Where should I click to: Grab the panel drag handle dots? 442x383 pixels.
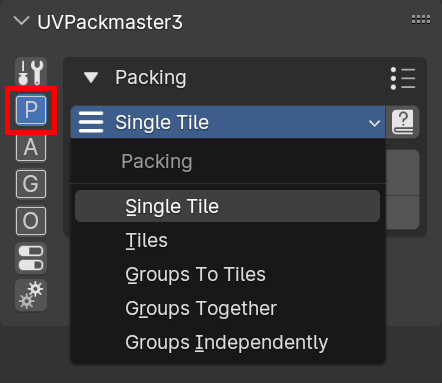coord(421,20)
